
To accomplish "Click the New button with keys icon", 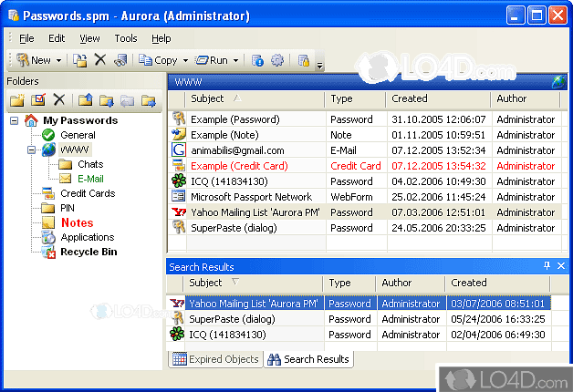I will (33, 60).
